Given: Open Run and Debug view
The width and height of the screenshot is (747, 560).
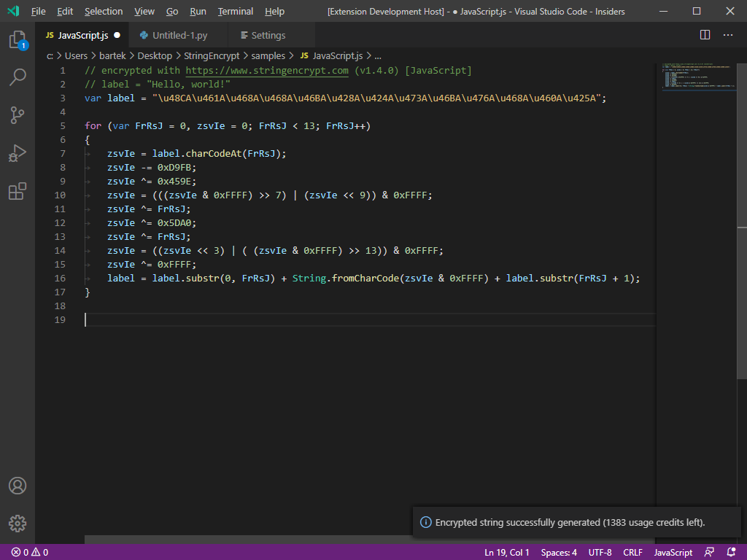Looking at the screenshot, I should click(18, 153).
